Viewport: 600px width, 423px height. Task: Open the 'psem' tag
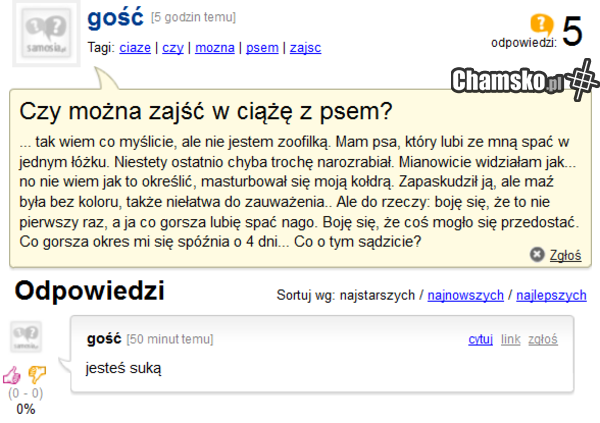pos(262,47)
